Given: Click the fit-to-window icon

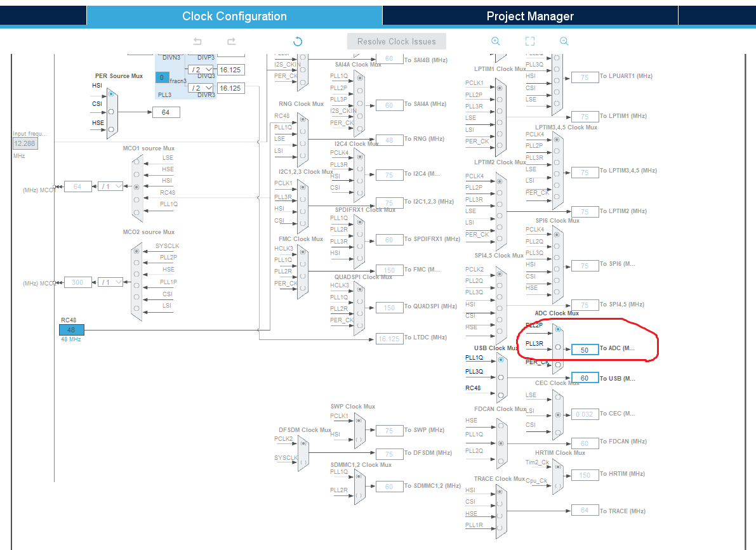Looking at the screenshot, I should (x=530, y=41).
